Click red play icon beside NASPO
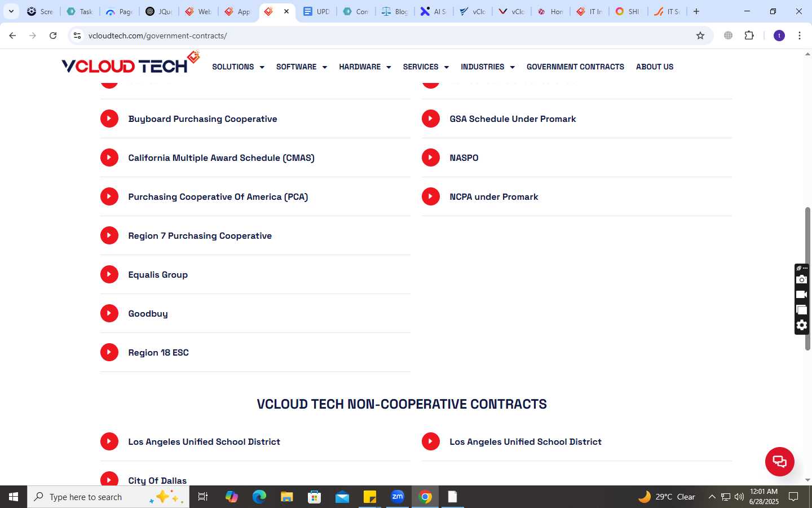The image size is (812, 508). (x=431, y=157)
